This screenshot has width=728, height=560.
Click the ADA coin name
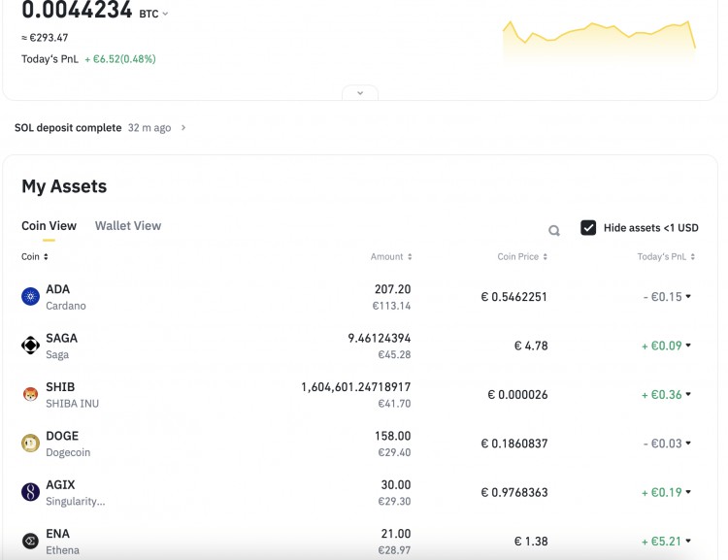(57, 289)
